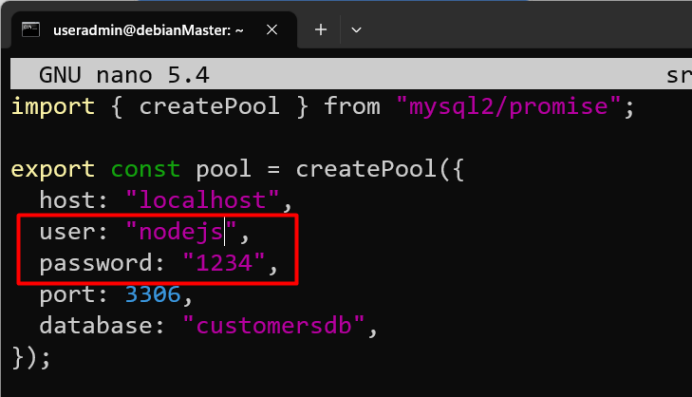The height and width of the screenshot is (397, 692).
Task: Click the "1234" password value
Action: click(224, 263)
